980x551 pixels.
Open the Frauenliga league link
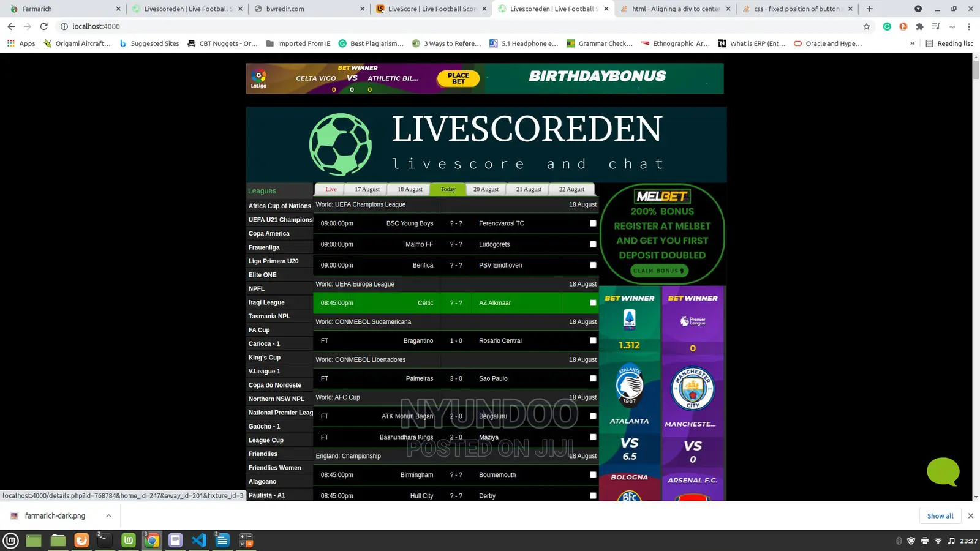click(x=264, y=247)
